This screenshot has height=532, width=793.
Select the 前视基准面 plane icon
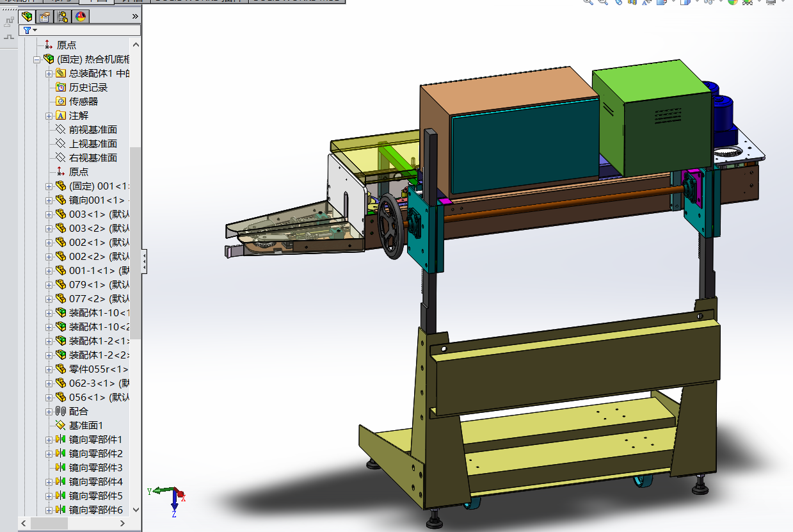(x=61, y=129)
